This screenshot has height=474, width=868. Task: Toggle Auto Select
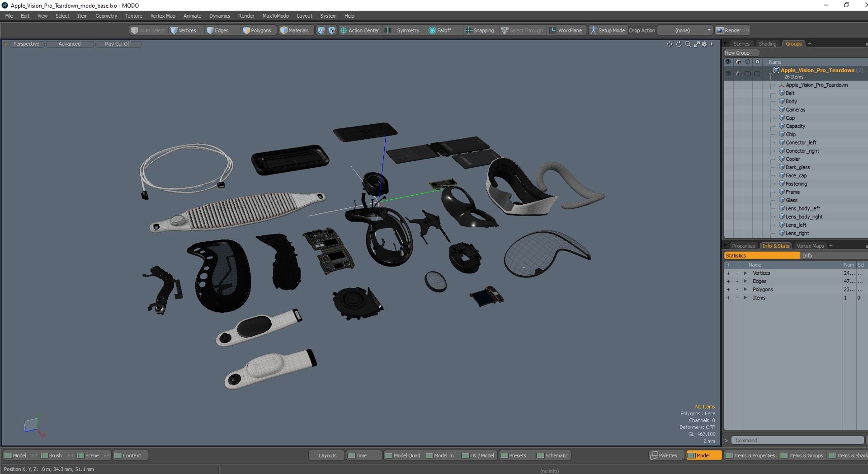pos(148,30)
